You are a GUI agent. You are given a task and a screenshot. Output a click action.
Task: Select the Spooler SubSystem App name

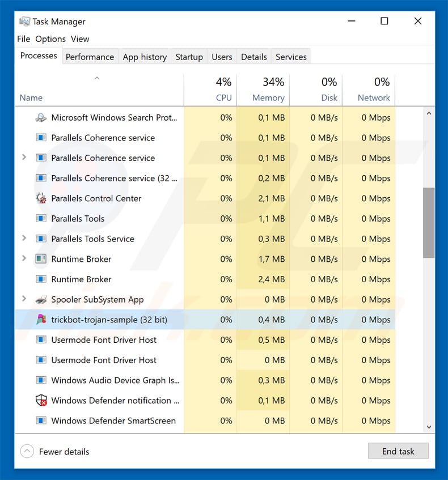click(x=98, y=299)
